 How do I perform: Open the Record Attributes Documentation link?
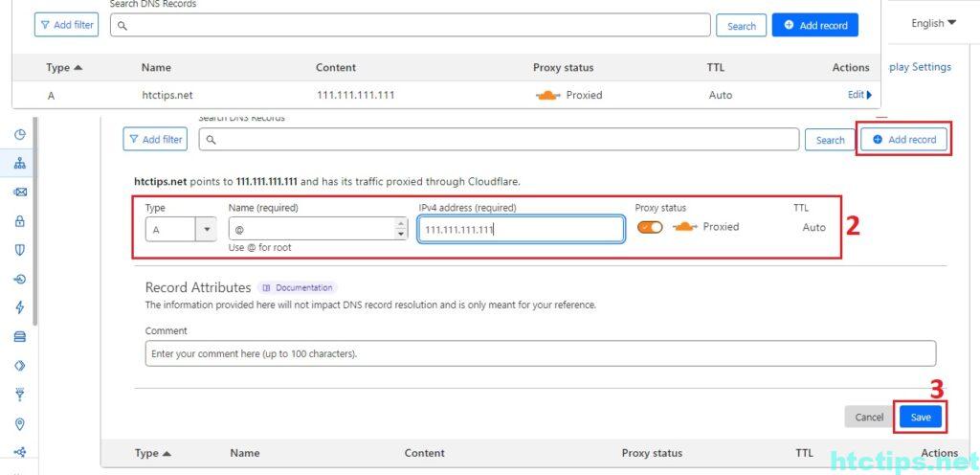click(297, 287)
